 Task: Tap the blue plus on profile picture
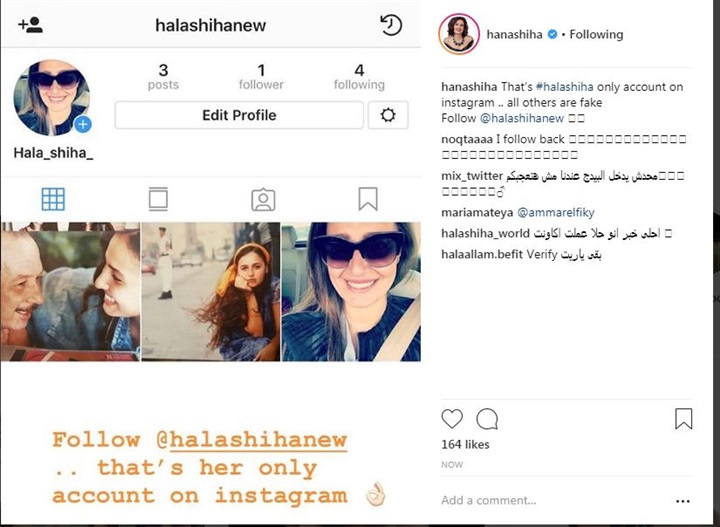(x=83, y=124)
